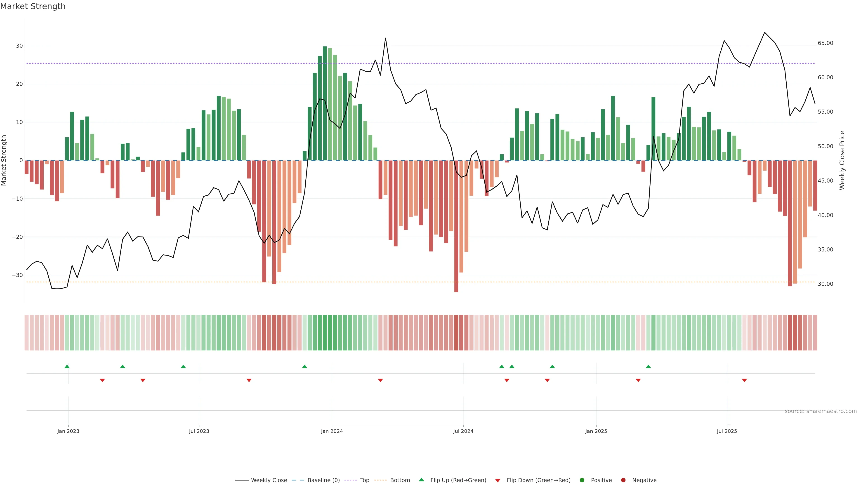Click the Jan 2024 x-axis label
Image resolution: width=868 pixels, height=488 pixels.
click(332, 431)
